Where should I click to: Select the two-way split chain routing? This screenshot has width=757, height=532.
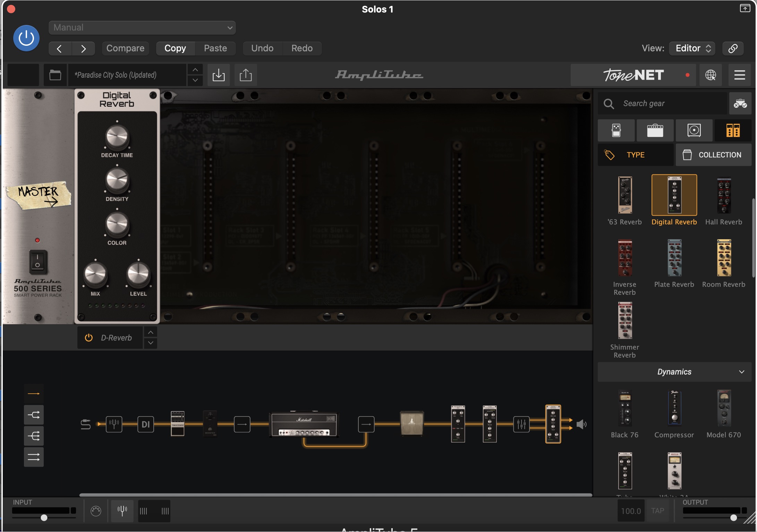tap(34, 415)
